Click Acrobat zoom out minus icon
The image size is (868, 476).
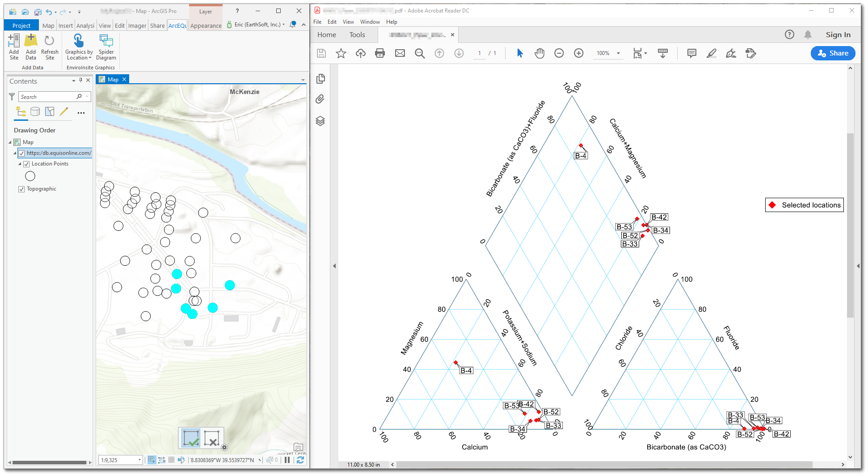(x=559, y=54)
